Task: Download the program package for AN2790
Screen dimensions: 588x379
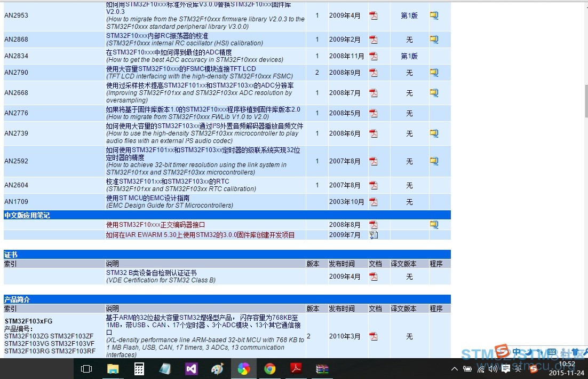Action: pyautogui.click(x=434, y=73)
